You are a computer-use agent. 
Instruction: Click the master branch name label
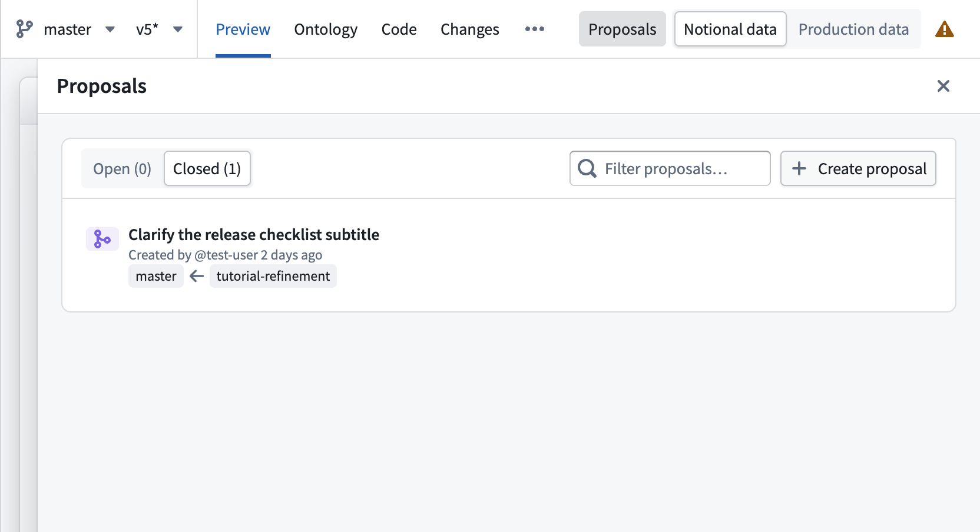click(x=68, y=29)
